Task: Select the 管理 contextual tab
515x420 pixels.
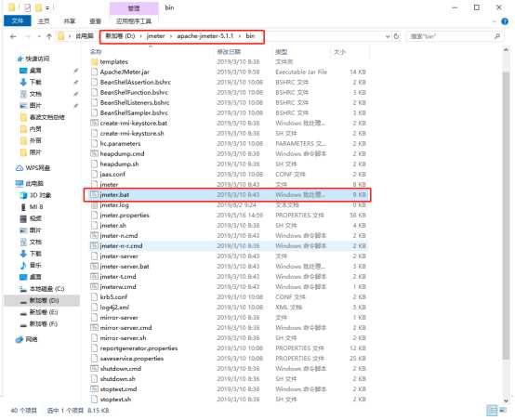Action: pyautogui.click(x=134, y=8)
